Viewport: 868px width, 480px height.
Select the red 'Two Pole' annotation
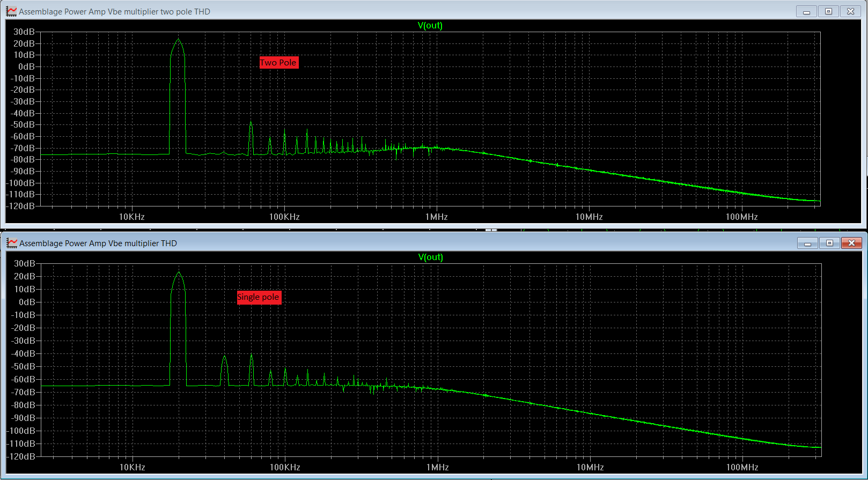click(x=278, y=62)
